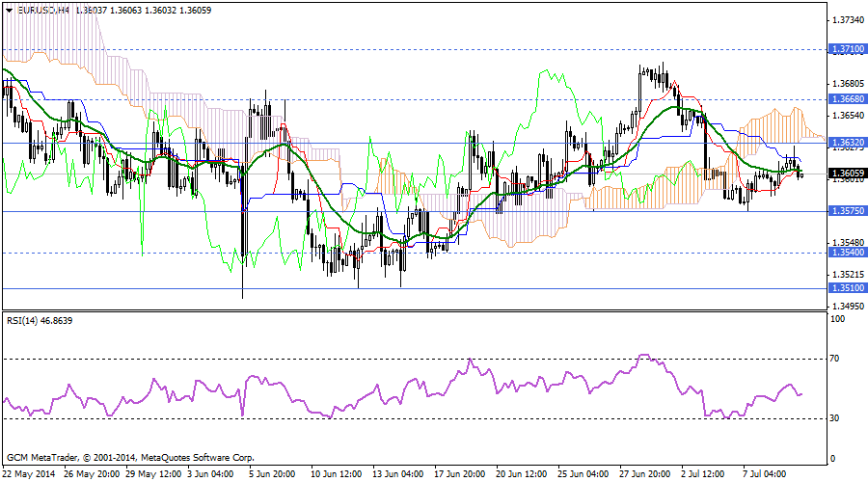Screen dimensions: 868x482
Task: Select the 3 Jun 04:00 time label
Action: (x=210, y=474)
